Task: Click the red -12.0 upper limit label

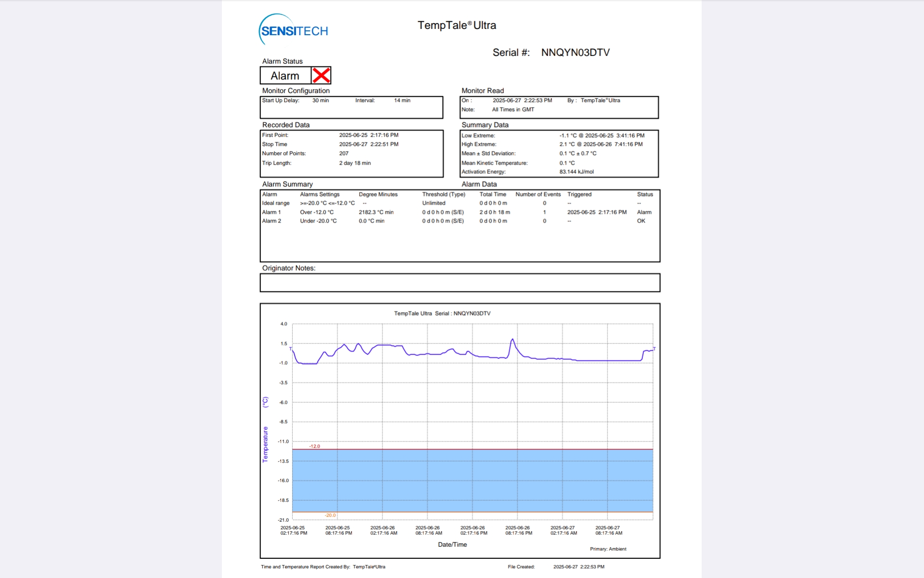Action: [x=314, y=446]
